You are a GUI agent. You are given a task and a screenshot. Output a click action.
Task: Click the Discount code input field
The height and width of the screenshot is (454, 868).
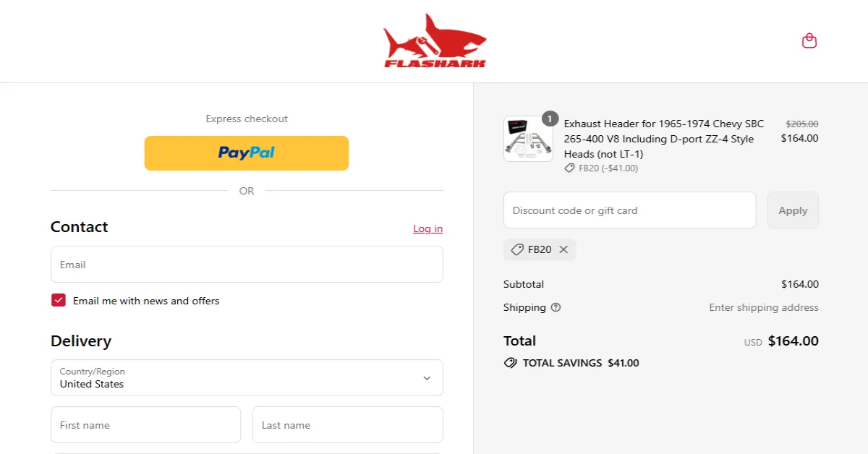click(x=629, y=210)
